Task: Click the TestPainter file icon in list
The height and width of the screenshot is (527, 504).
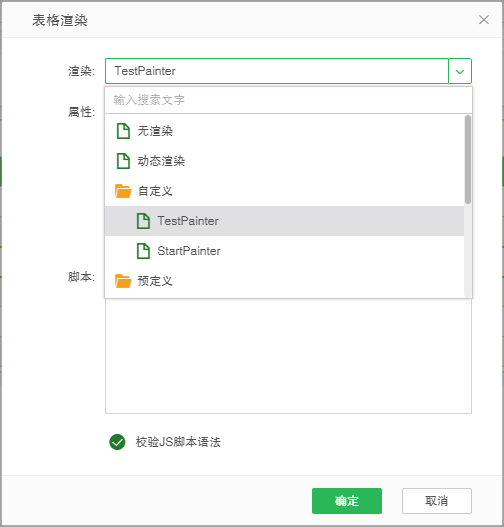Action: tap(143, 221)
